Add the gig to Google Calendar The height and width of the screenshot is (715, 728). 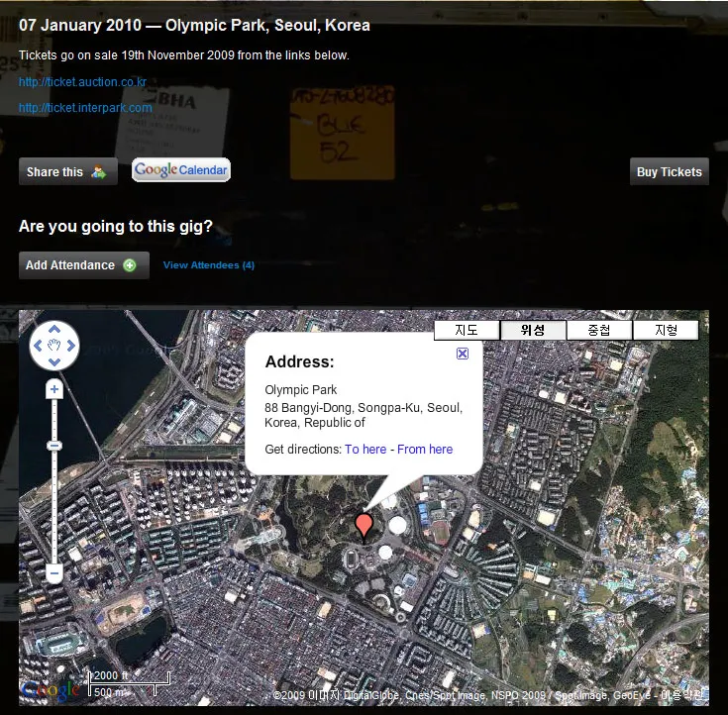click(181, 170)
